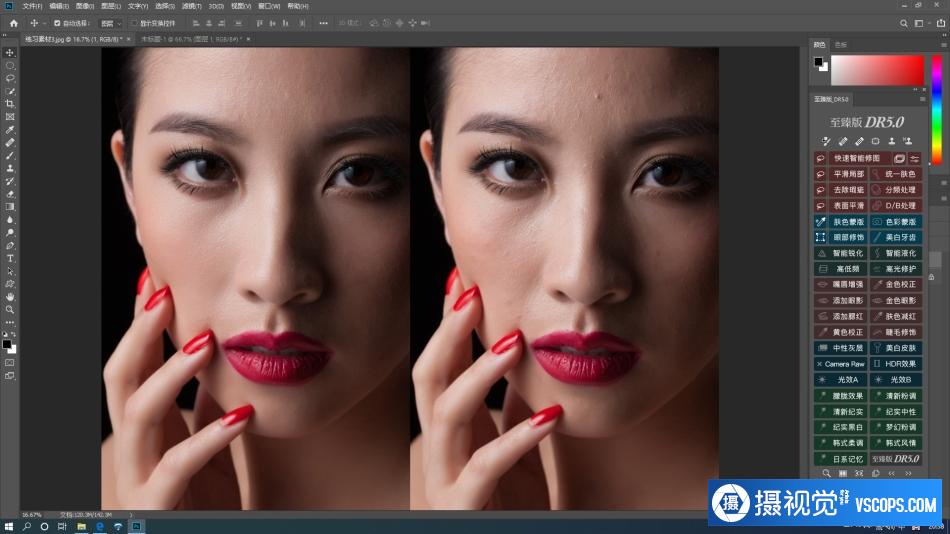This screenshot has width=950, height=534.
Task: Pick color in red color field
Action: pos(877,70)
